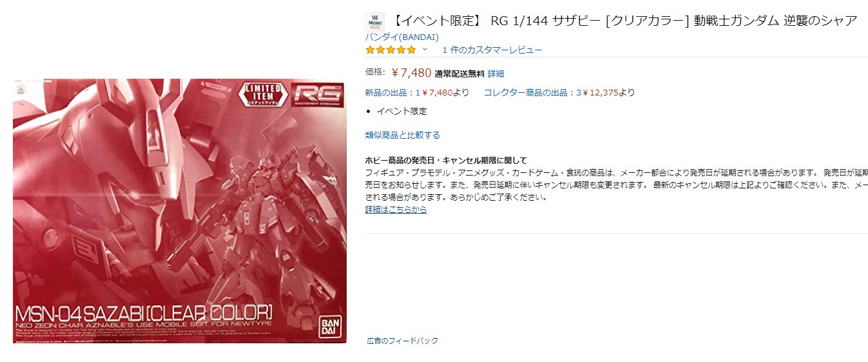Click the ￥7,480 price text
868x362 pixels.
click(x=411, y=72)
